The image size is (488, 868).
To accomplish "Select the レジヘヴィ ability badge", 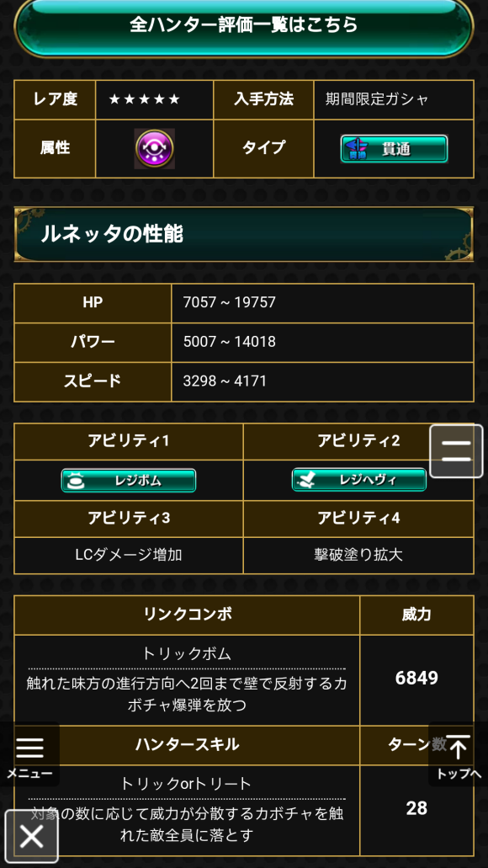I will [359, 480].
